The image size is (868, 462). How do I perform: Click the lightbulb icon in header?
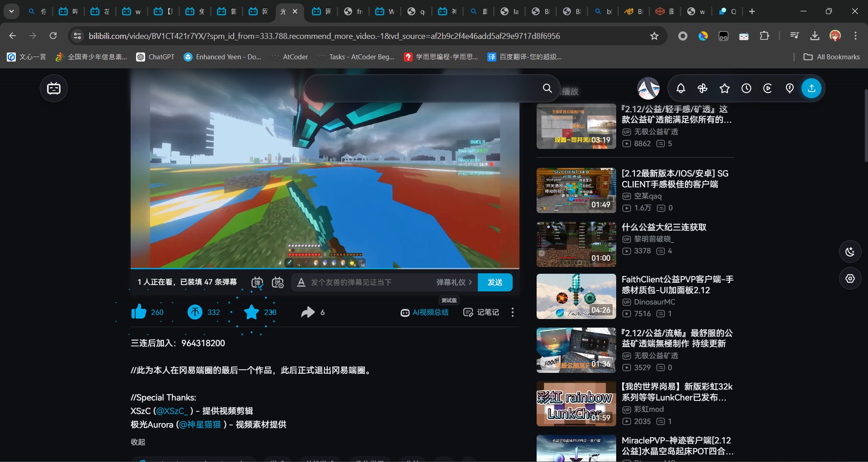[789, 88]
